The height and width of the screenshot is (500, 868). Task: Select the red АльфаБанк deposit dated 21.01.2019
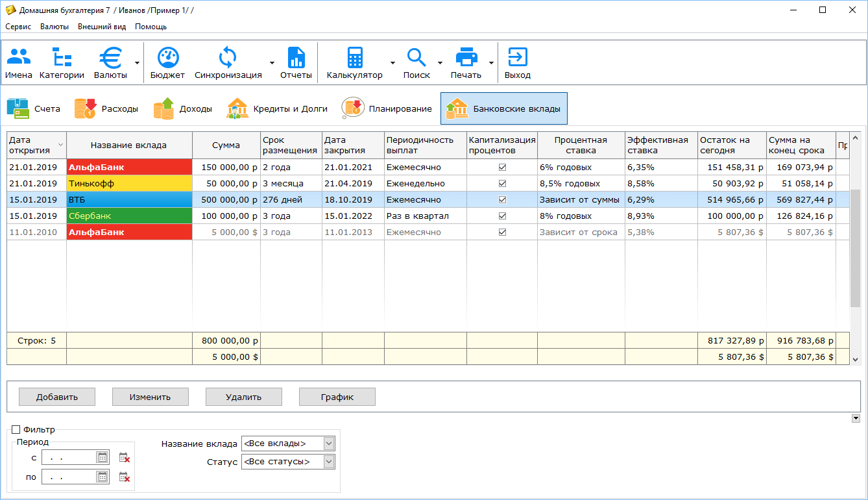point(129,168)
